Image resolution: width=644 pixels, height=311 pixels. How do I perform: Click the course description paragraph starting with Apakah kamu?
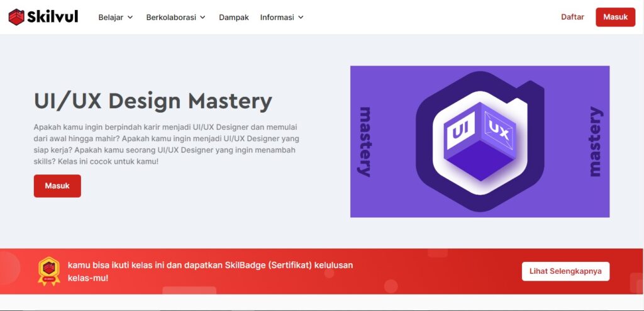click(x=166, y=144)
